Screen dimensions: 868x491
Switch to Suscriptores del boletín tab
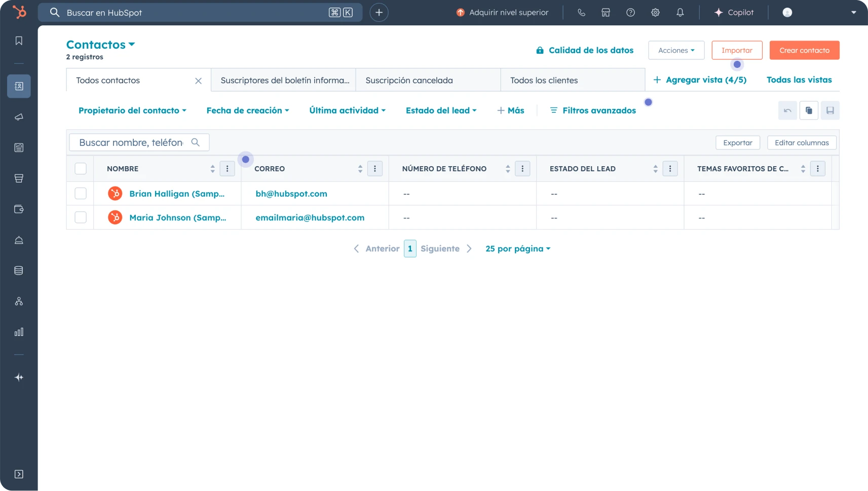click(284, 80)
